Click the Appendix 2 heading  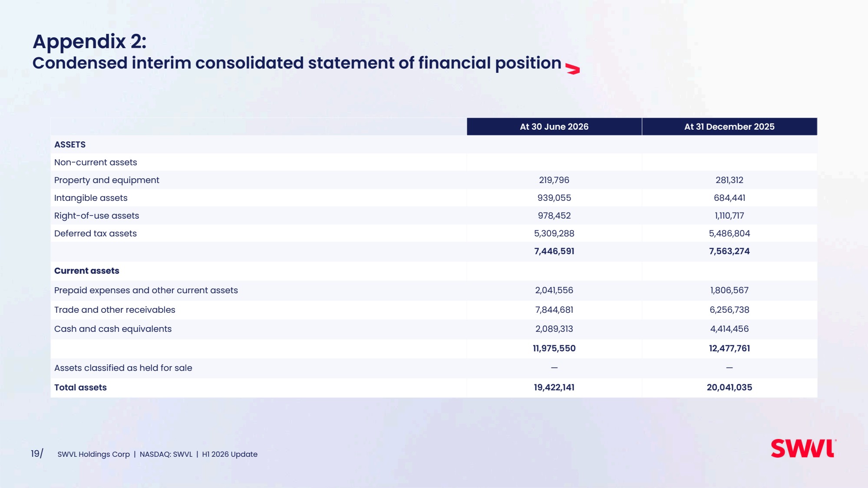coord(89,42)
